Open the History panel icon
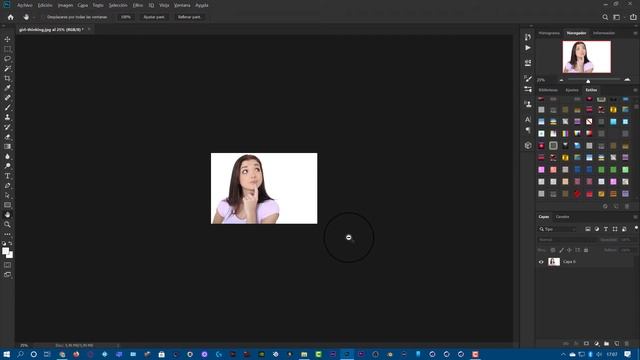640x360 pixels. pyautogui.click(x=528, y=37)
